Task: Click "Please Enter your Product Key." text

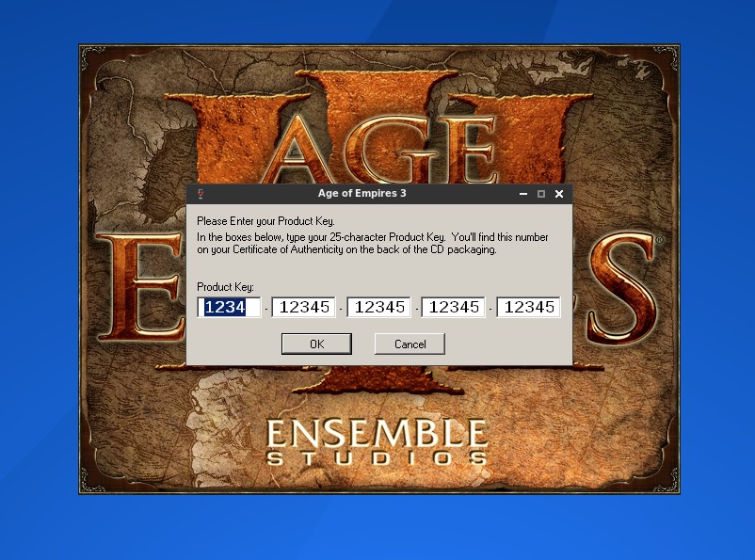Action: click(265, 221)
